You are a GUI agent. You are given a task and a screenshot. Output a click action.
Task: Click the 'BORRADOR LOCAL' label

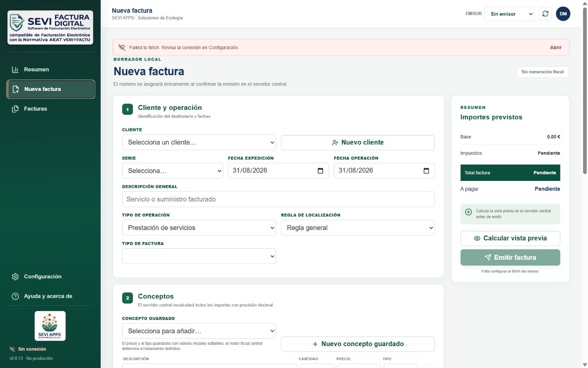click(x=137, y=59)
